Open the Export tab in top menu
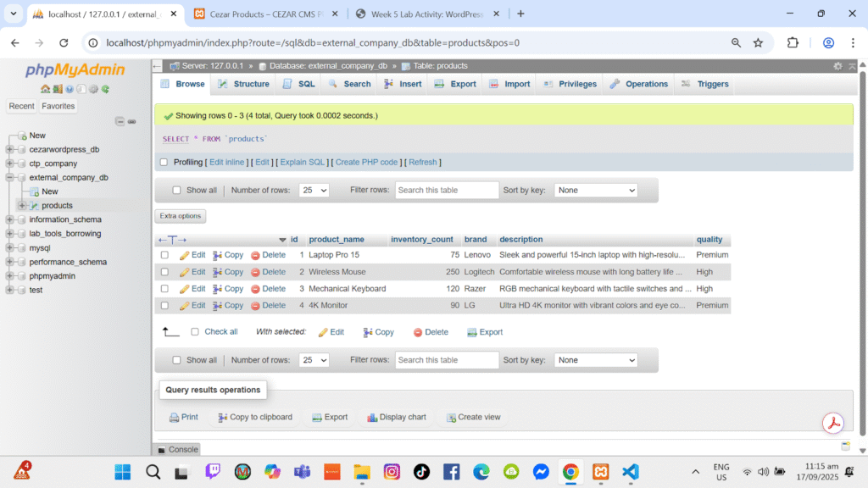868x488 pixels. click(455, 84)
